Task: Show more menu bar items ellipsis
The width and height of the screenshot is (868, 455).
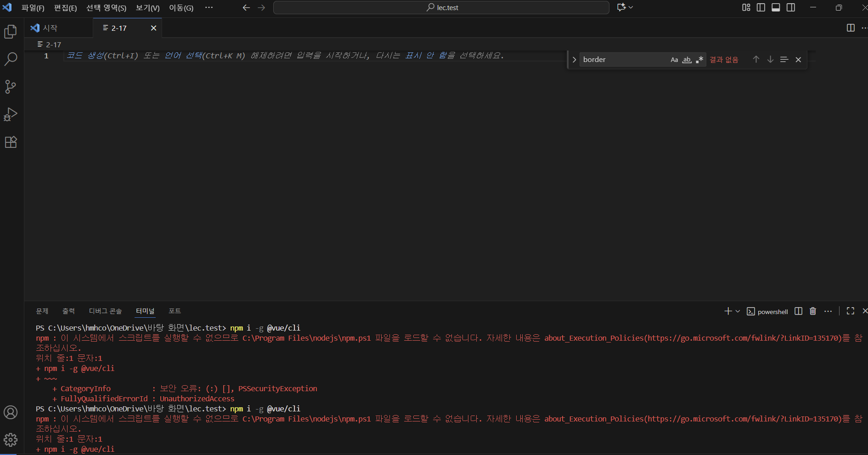Action: pyautogui.click(x=209, y=8)
